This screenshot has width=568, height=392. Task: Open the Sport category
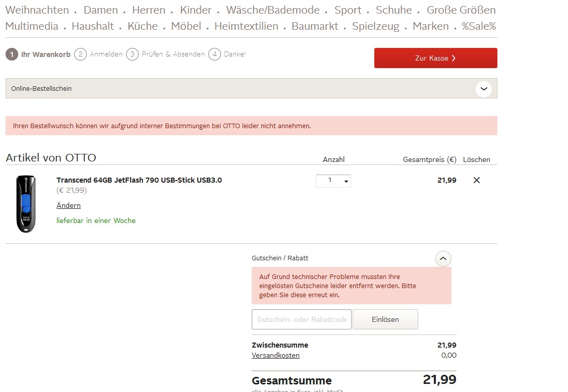click(348, 10)
